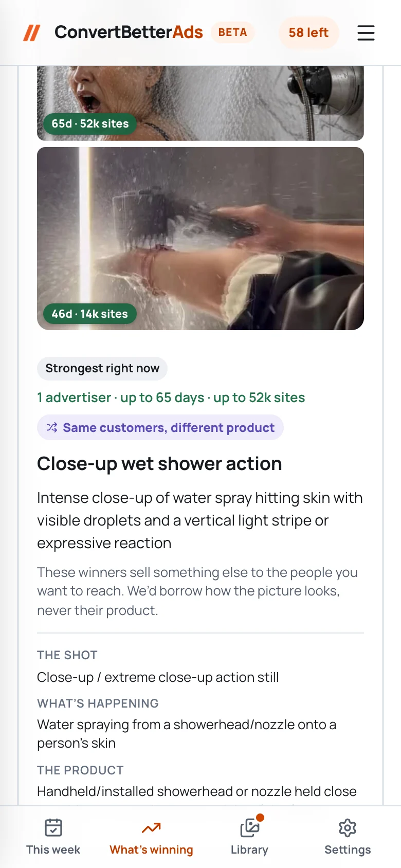Screen dimensions: 401x868
Task: Select the Strongest right now chip
Action: point(102,368)
